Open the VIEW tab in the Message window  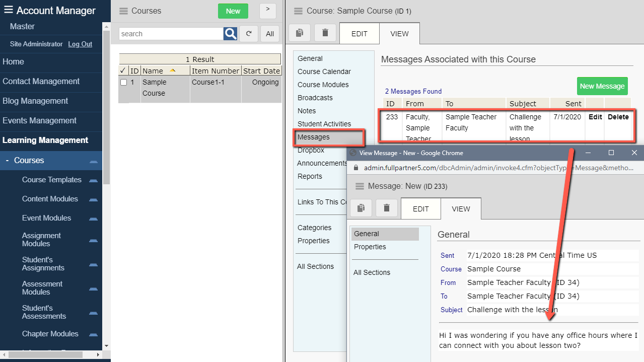point(461,209)
